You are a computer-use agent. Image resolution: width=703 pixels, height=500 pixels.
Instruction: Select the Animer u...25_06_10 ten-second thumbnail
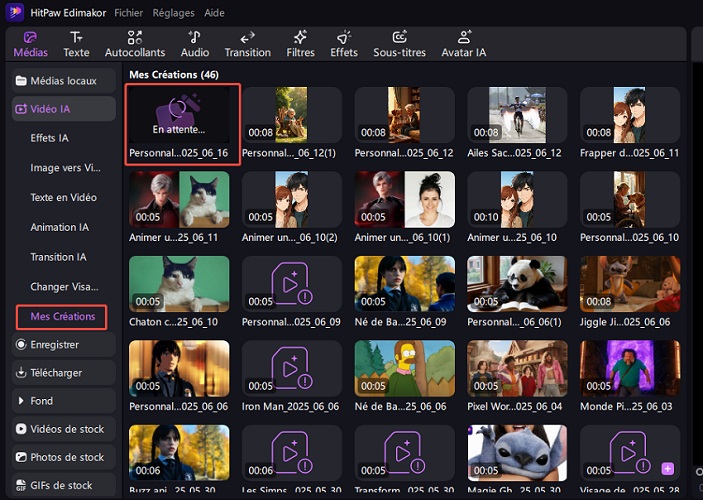tap(517, 200)
